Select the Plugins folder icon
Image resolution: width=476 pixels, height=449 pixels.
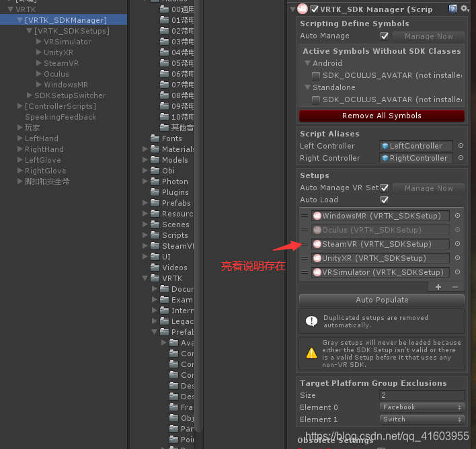tap(155, 192)
